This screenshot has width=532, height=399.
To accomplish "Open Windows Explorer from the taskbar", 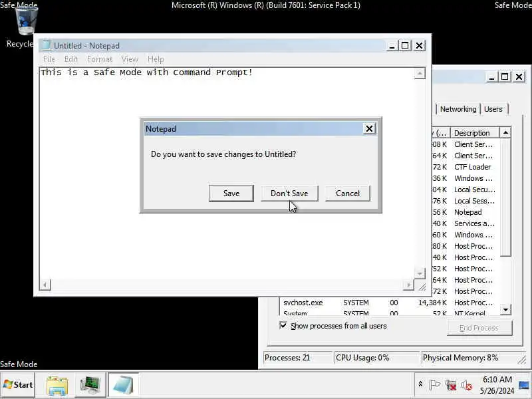I will click(57, 385).
